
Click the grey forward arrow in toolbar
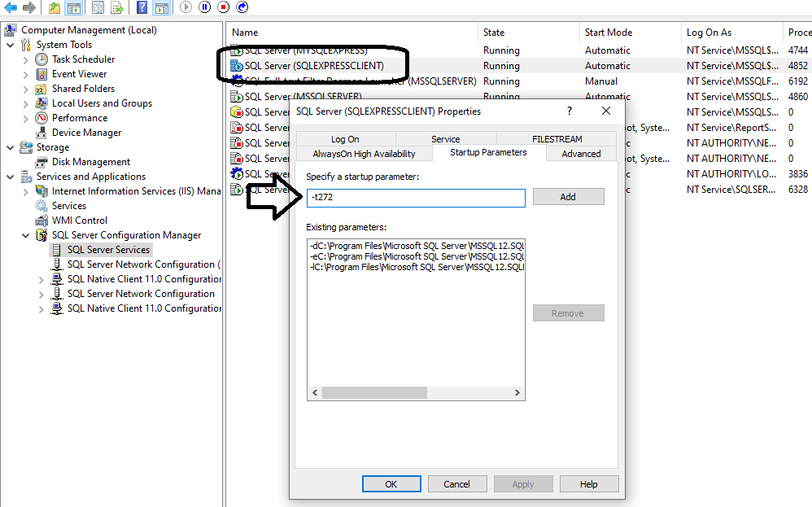(x=29, y=7)
